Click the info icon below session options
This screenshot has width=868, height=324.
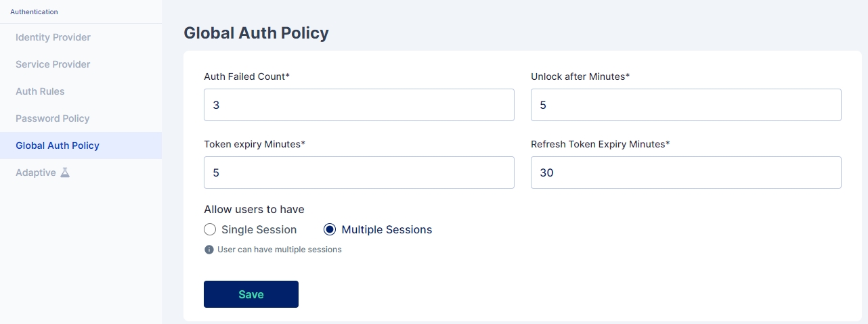[209, 250]
